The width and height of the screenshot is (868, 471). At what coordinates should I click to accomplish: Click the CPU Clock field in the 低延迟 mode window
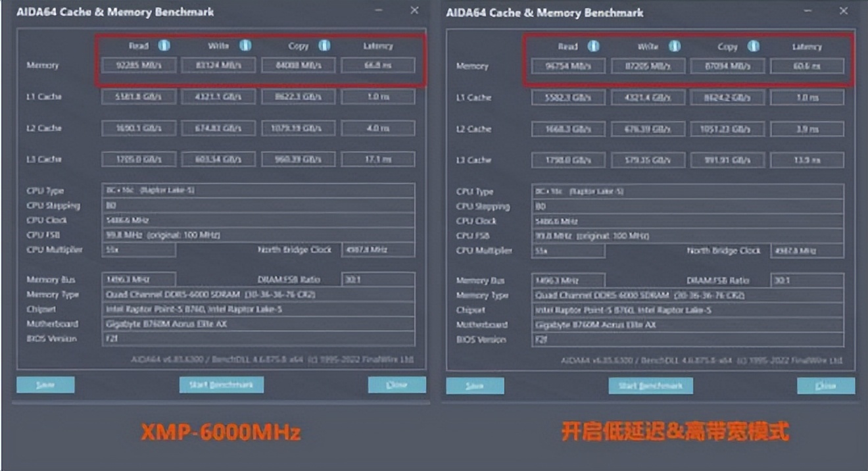[688, 221]
